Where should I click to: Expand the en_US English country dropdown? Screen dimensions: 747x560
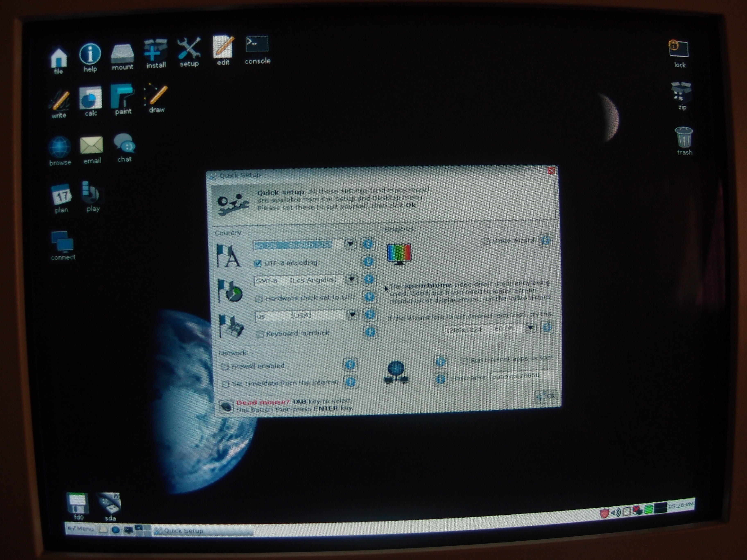[x=351, y=244]
